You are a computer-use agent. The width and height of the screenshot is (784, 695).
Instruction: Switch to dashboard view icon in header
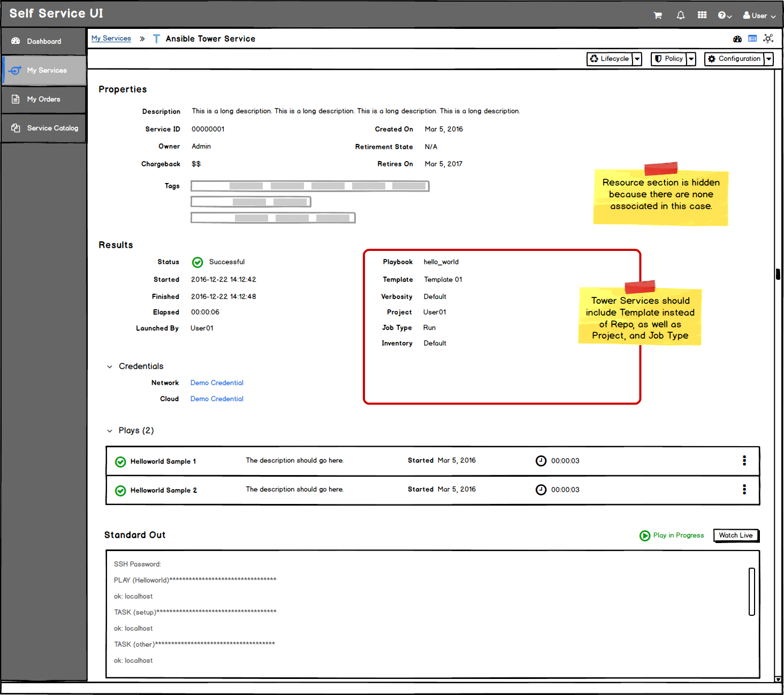pos(737,39)
